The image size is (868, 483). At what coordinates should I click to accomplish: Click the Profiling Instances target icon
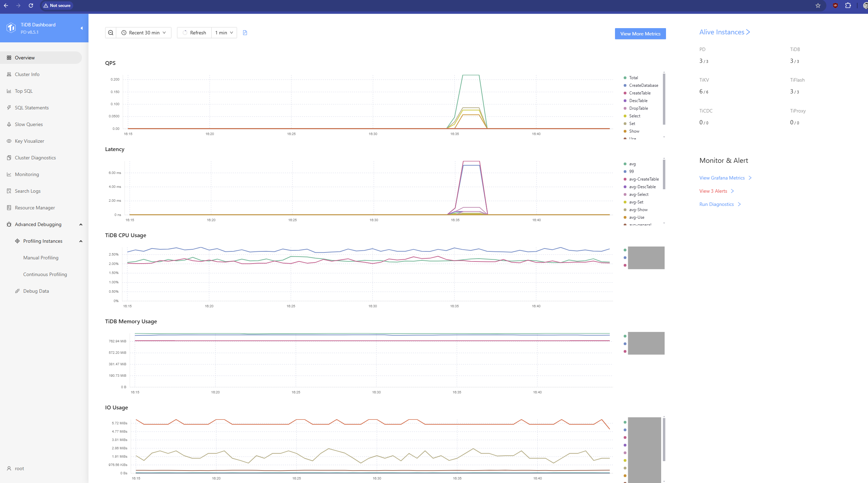pos(17,241)
